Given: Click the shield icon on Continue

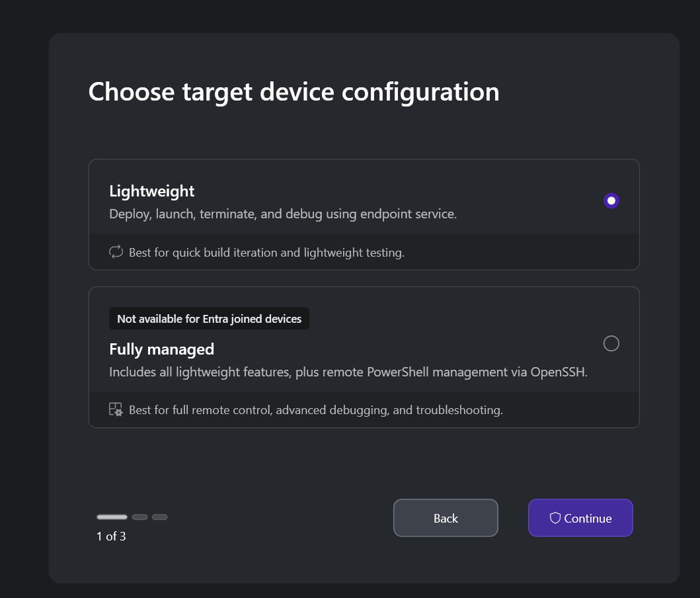Looking at the screenshot, I should click(x=555, y=518).
